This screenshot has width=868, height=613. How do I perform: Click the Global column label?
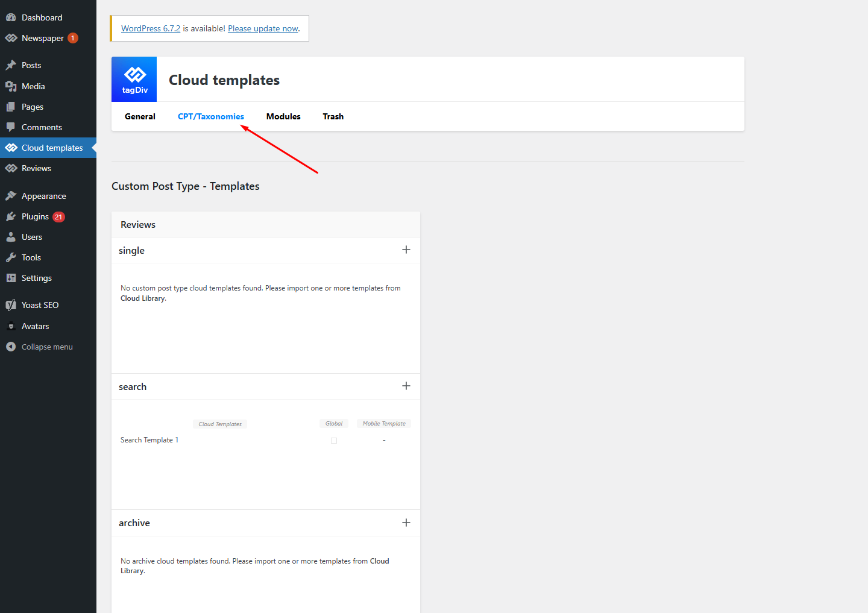click(x=334, y=424)
